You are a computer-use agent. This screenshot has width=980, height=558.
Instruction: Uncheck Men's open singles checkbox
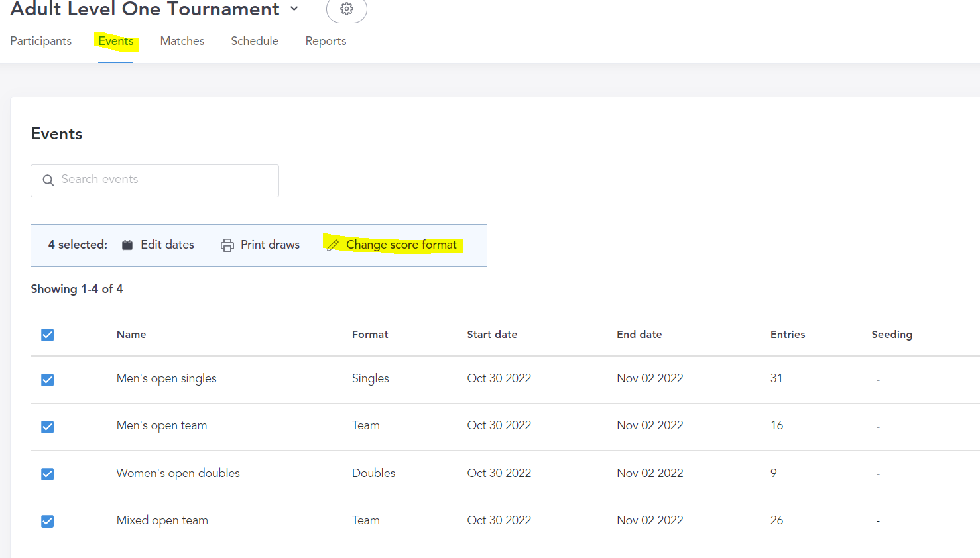click(48, 380)
